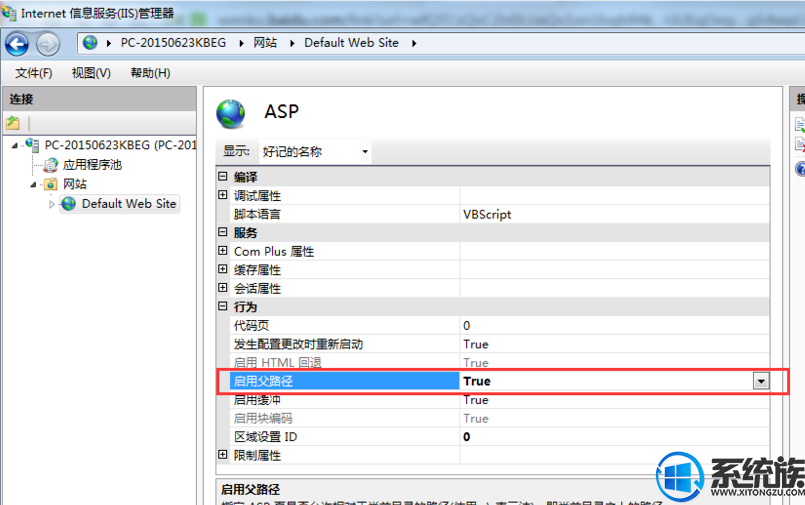Image resolution: width=805 pixels, height=505 pixels.
Task: Click the IIS Manager title bar app icon
Action: tap(9, 12)
